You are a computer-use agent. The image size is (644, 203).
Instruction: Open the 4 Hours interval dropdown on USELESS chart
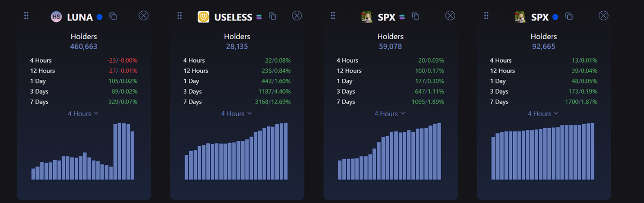click(237, 114)
